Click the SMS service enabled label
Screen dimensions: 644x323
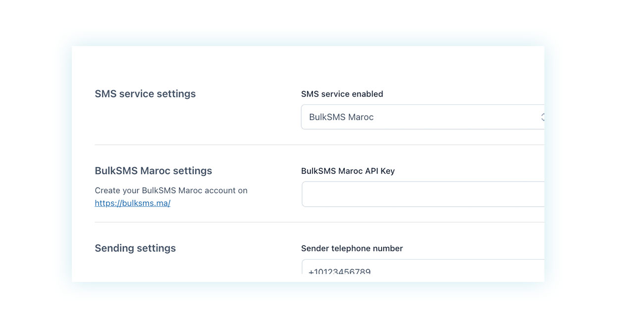pos(342,93)
